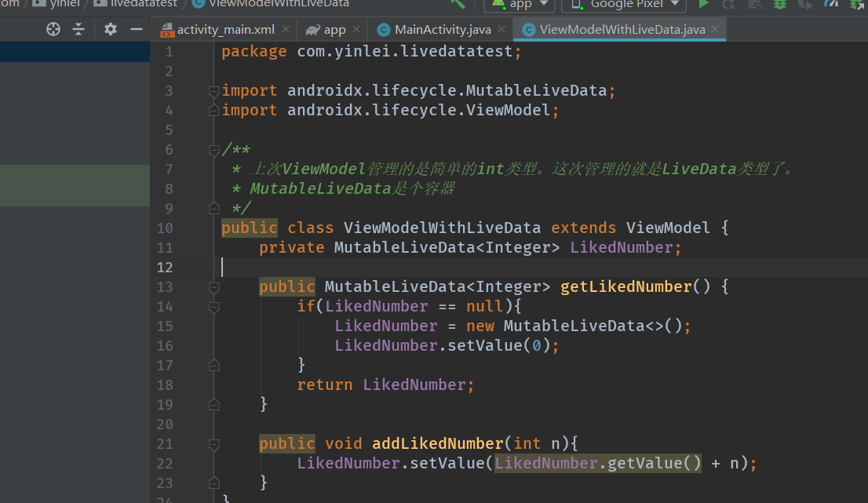Collapse the getLikedNumber method body
This screenshot has height=503, width=868.
point(213,286)
